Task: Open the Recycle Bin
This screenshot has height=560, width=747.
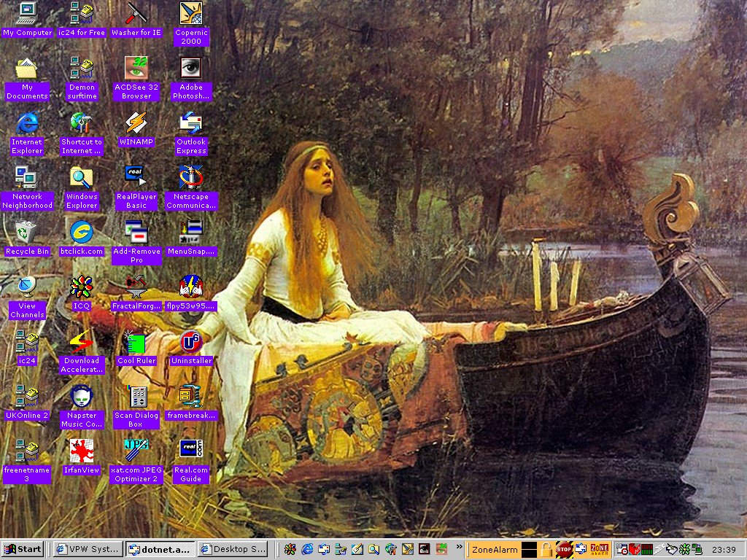Action: tap(27, 232)
